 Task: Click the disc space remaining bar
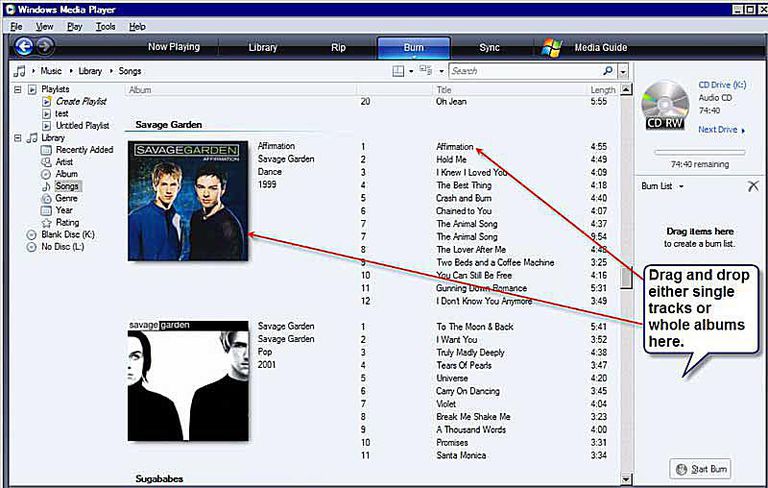pyautogui.click(x=699, y=153)
